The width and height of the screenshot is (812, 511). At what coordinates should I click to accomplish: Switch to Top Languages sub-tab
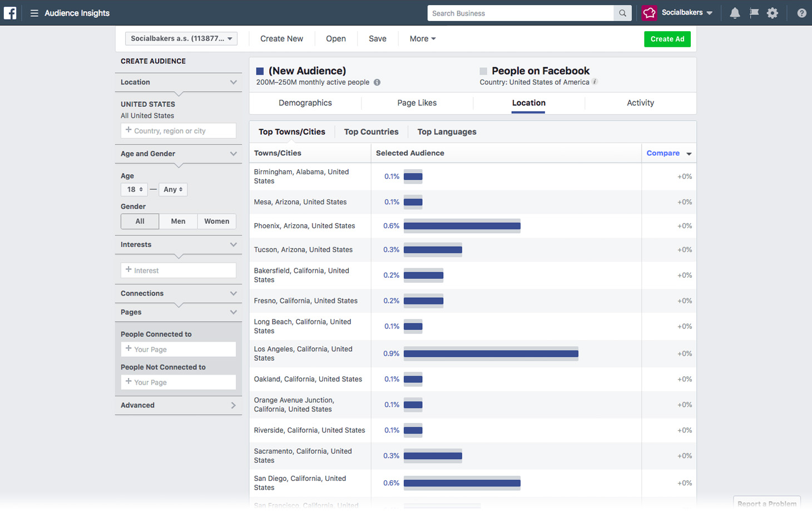click(447, 132)
